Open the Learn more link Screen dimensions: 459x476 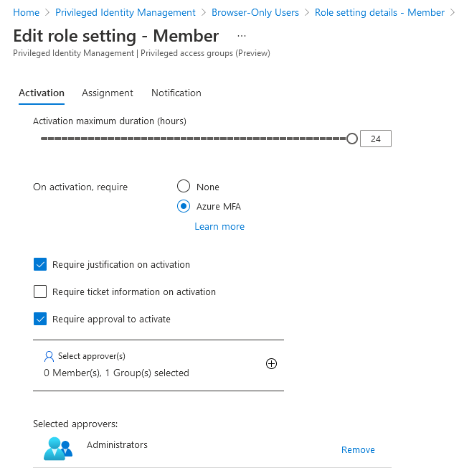[219, 226]
